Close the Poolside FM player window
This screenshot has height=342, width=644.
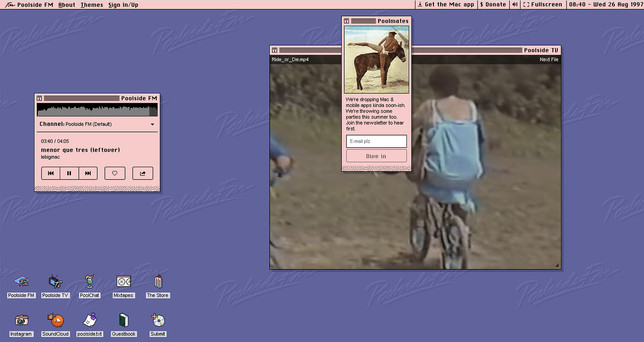[39, 98]
